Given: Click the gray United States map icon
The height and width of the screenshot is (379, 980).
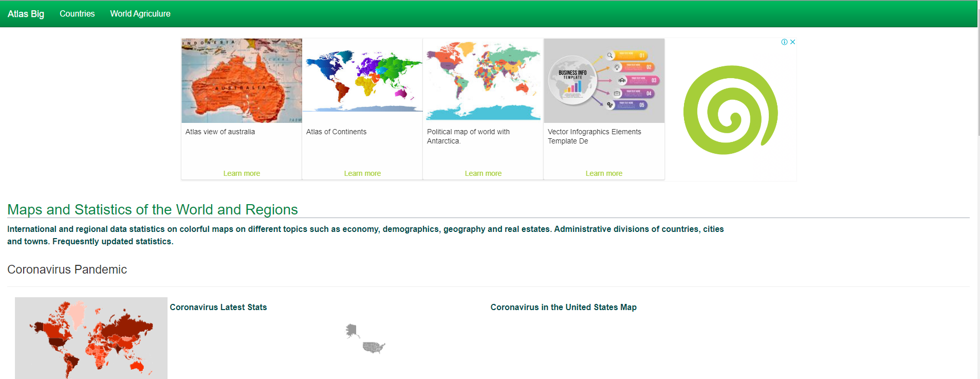Looking at the screenshot, I should pyautogui.click(x=366, y=339).
